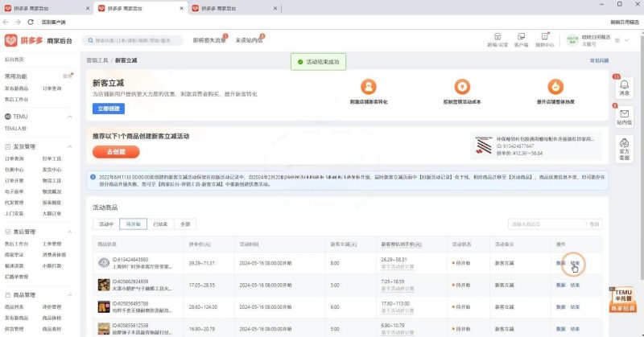Open 消息 messages icon in right sidebar
The width and height of the screenshot is (644, 337).
click(623, 87)
